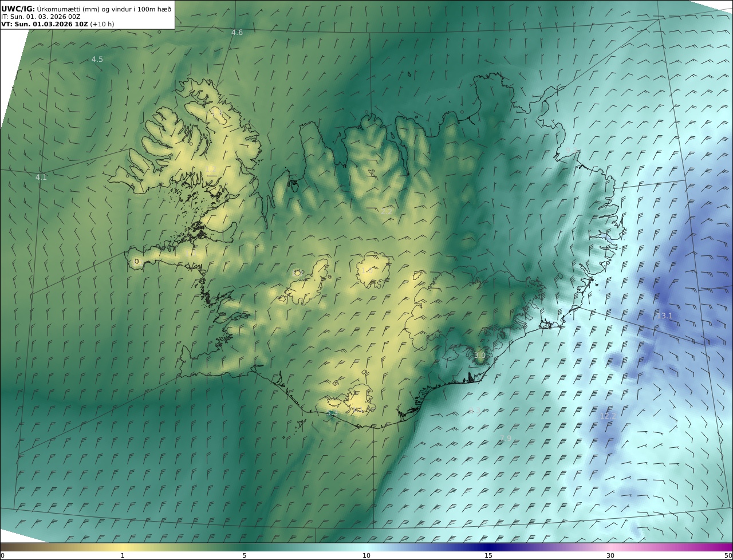This screenshot has height=560, width=733.
Task: Click the colorbar tick label 50
Action: pyautogui.click(x=728, y=555)
